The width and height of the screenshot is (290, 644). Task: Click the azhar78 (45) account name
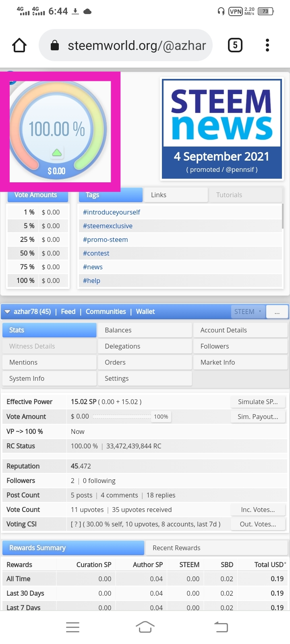click(32, 312)
